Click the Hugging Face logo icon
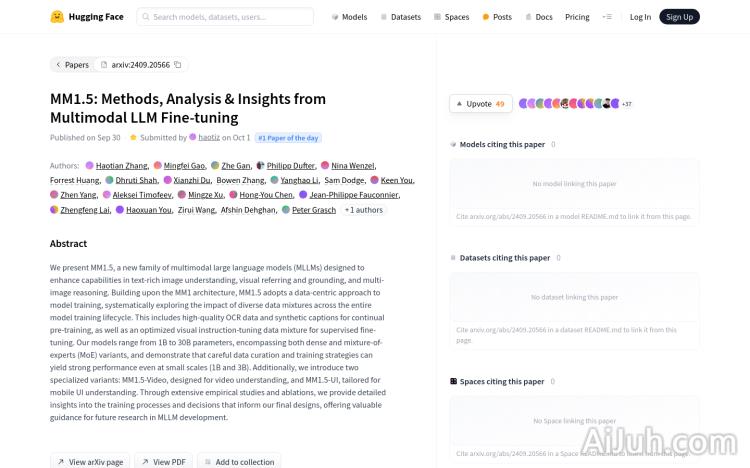The image size is (750, 468). point(58,17)
